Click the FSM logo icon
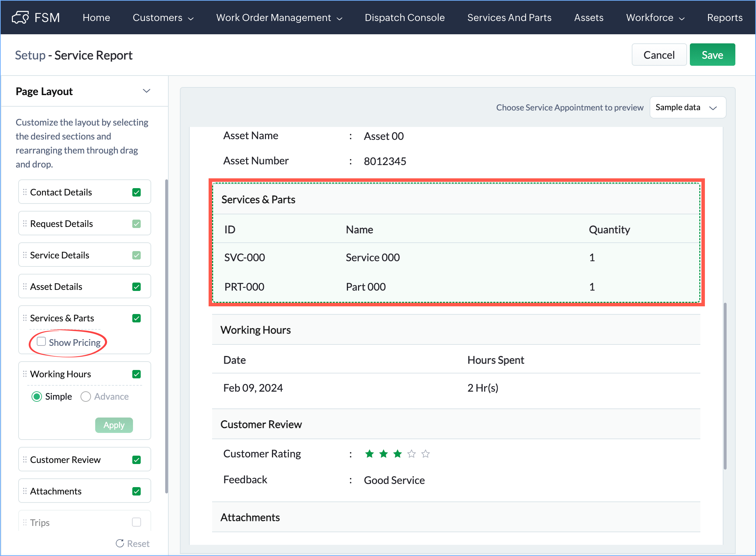The width and height of the screenshot is (756, 556). tap(20, 17)
